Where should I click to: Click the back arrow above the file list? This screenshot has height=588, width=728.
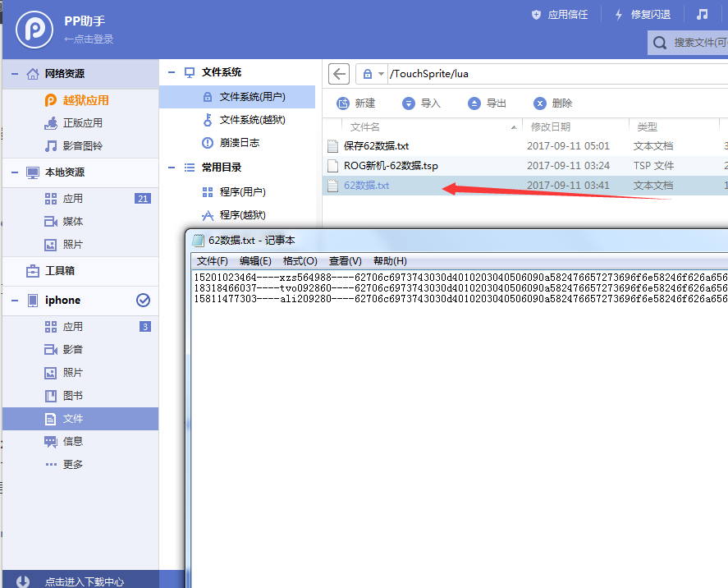(x=338, y=73)
